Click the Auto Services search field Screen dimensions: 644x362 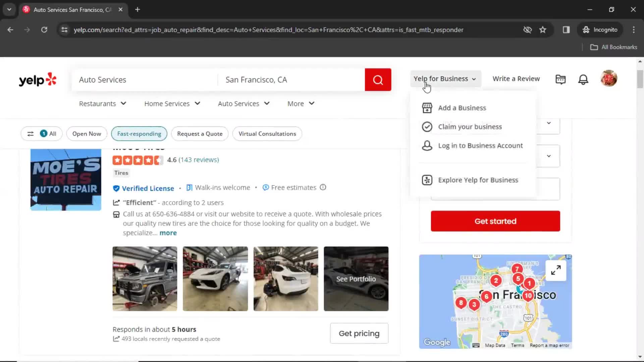[145, 80]
